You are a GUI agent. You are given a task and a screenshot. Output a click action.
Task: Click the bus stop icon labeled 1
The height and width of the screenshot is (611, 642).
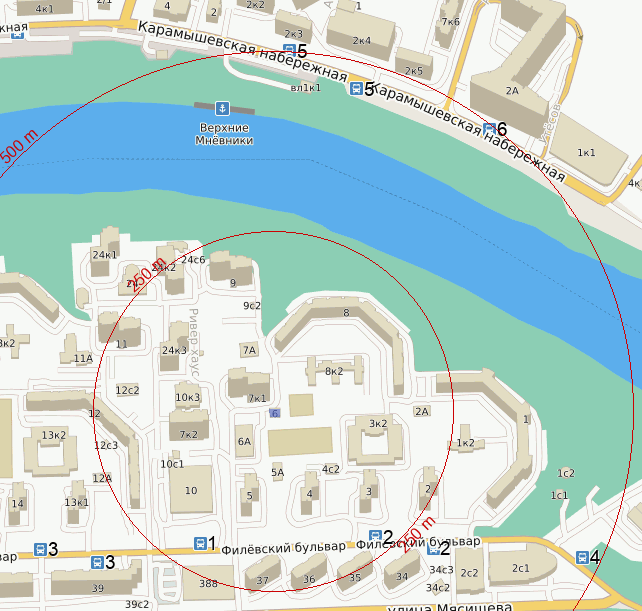click(x=199, y=543)
